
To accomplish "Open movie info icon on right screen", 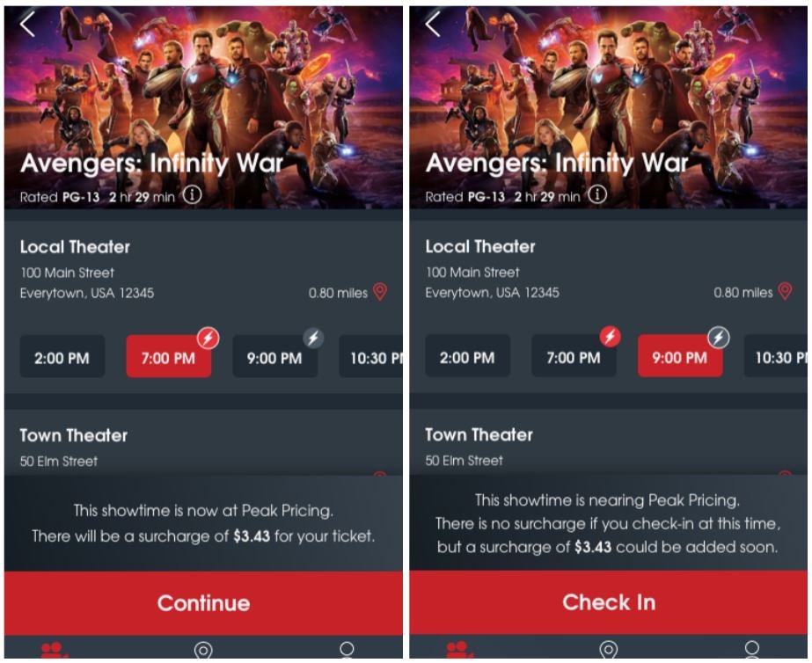I will coord(597,194).
